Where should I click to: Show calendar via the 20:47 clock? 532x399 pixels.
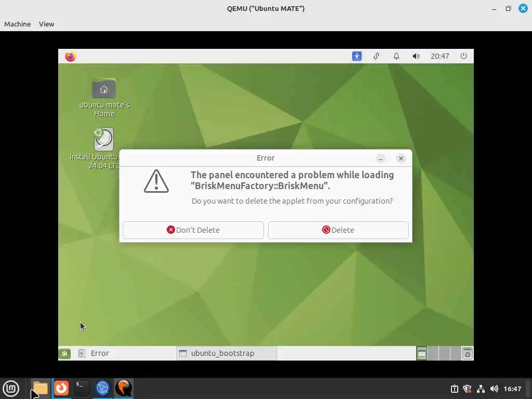440,56
